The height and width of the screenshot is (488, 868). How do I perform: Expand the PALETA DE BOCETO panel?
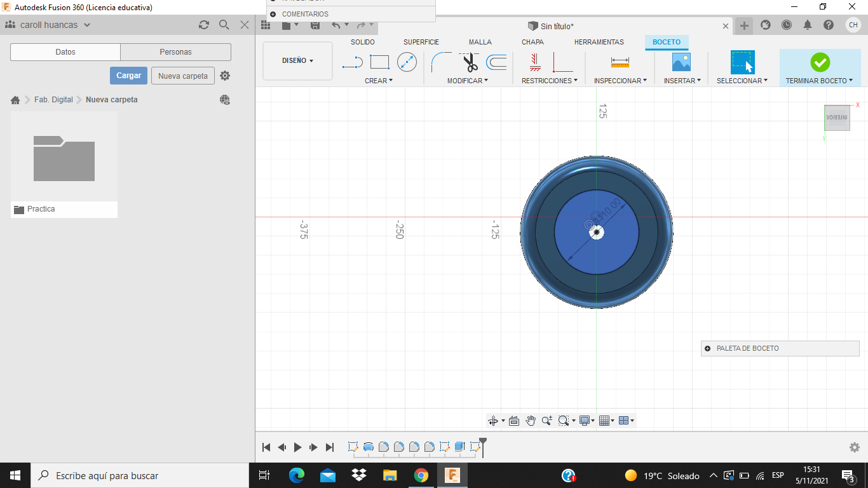[x=707, y=348]
